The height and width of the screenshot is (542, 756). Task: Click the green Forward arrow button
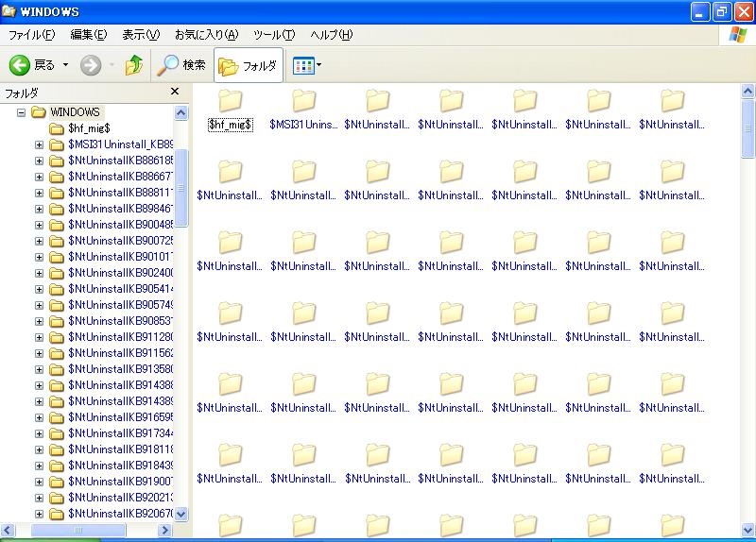pyautogui.click(x=91, y=65)
